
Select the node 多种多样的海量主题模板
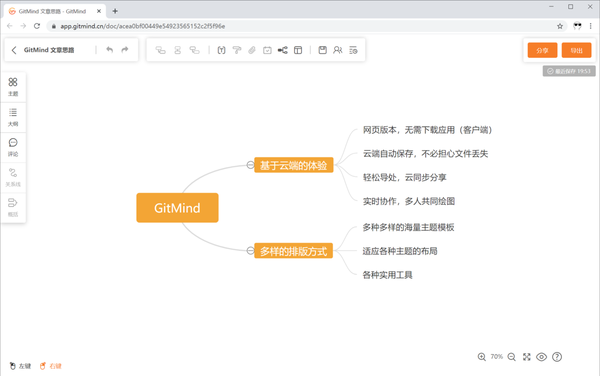[408, 228]
